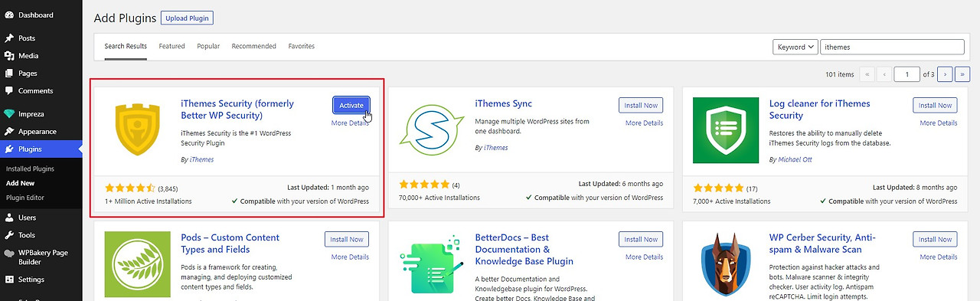
Task: Open iThemes Sync title link
Action: pos(503,103)
